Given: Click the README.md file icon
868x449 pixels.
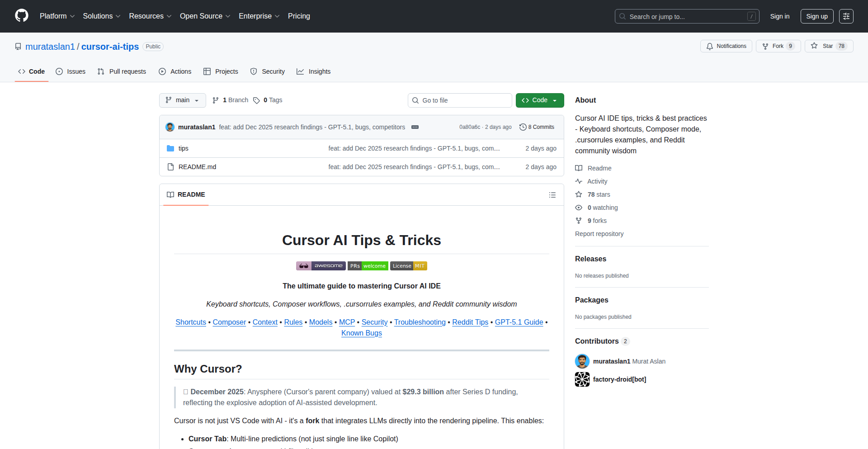Looking at the screenshot, I should point(170,166).
